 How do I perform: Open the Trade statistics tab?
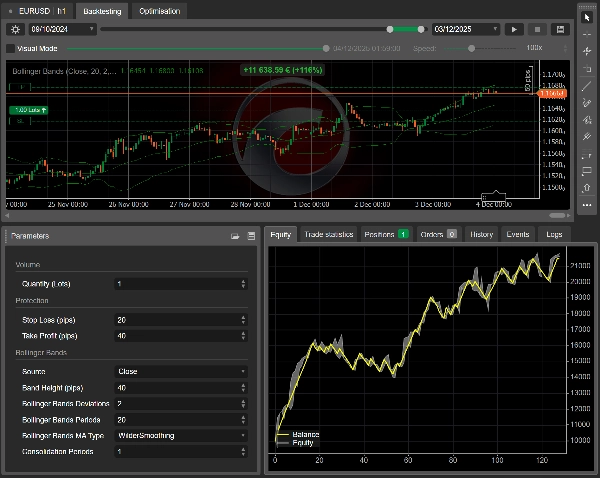click(x=329, y=235)
